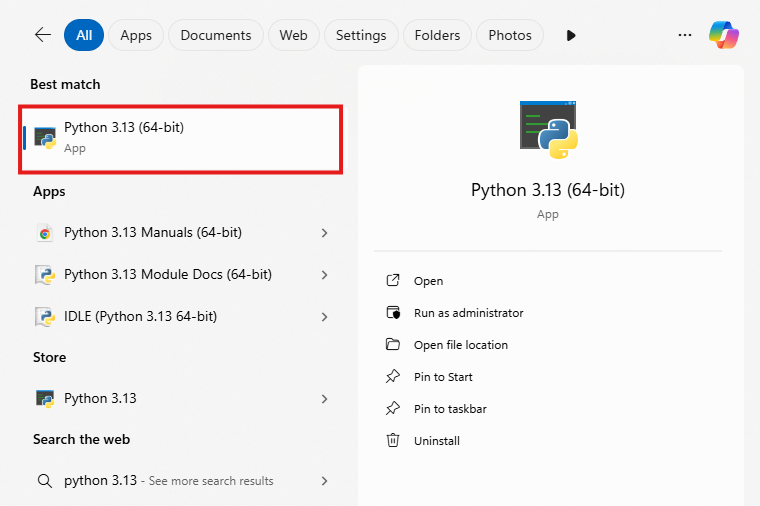
Task: Switch to the Folders filter tab
Action: (x=437, y=35)
